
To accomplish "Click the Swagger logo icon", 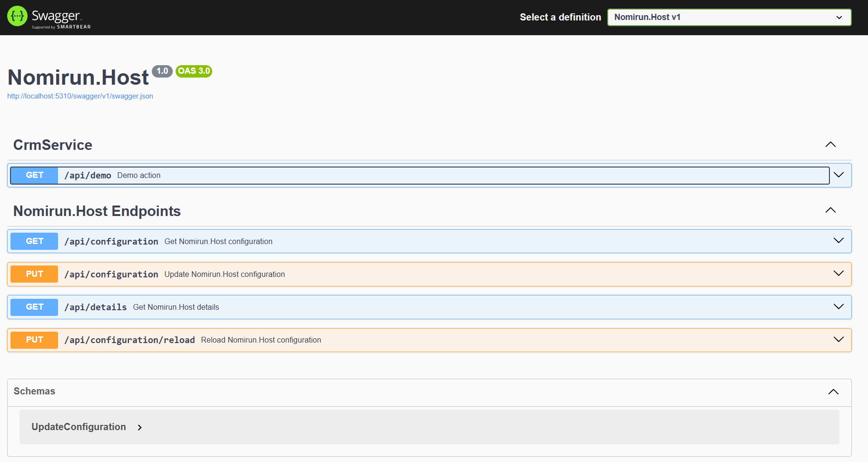I will coord(17,16).
